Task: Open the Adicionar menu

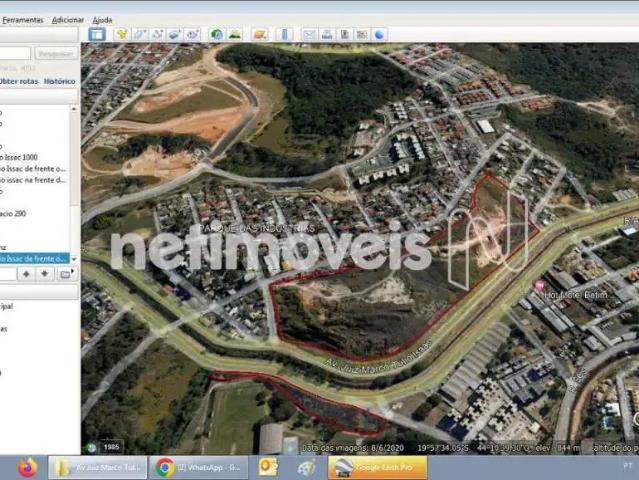Action: point(68,20)
